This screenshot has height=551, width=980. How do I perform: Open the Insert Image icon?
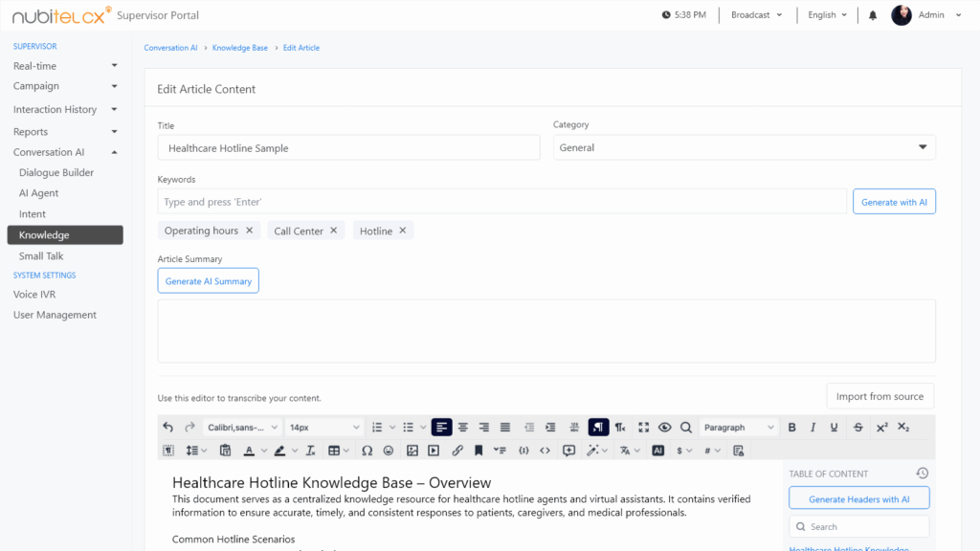(412, 450)
